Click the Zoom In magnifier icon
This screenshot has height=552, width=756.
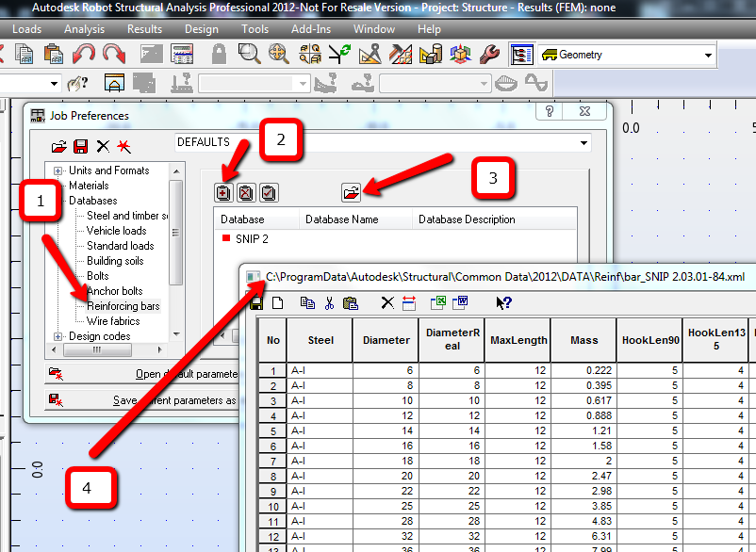247,55
